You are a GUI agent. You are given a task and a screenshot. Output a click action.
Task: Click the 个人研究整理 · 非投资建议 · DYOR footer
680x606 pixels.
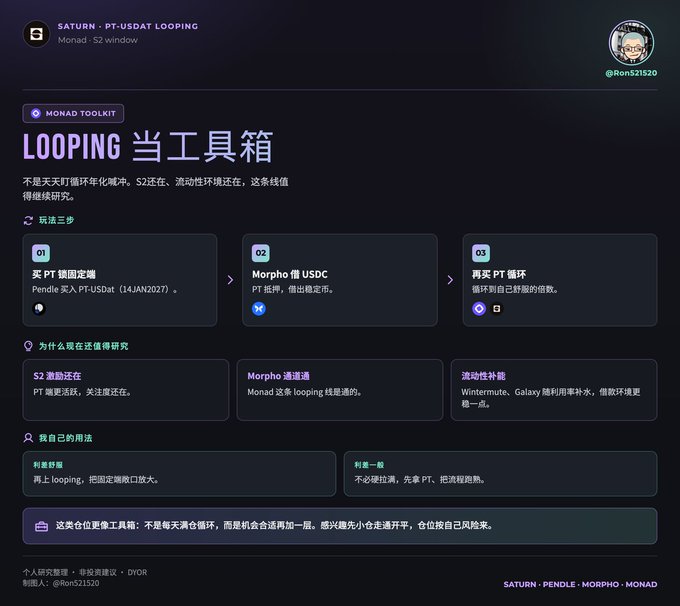[x=85, y=573]
